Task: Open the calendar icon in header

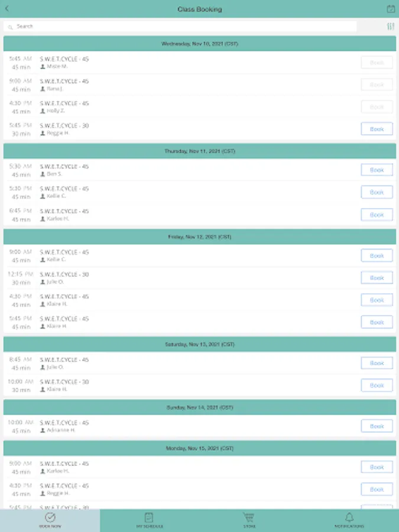Action: click(390, 9)
